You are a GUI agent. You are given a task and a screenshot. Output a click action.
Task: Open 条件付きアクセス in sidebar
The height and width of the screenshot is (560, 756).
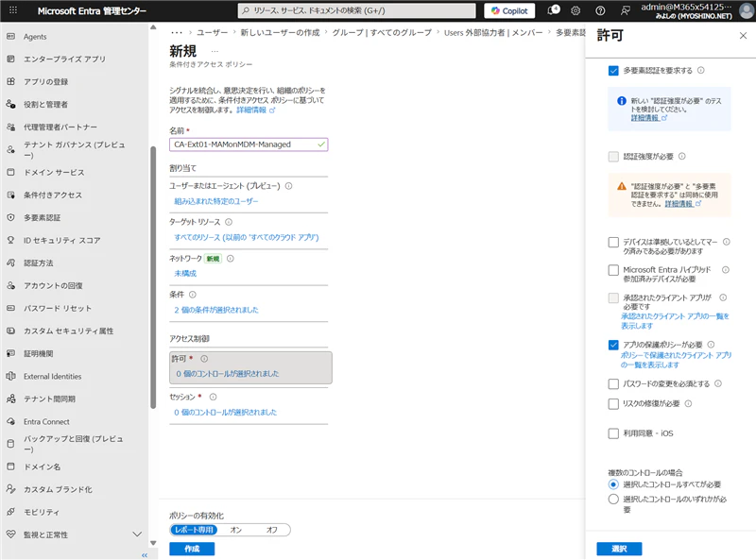click(x=53, y=195)
